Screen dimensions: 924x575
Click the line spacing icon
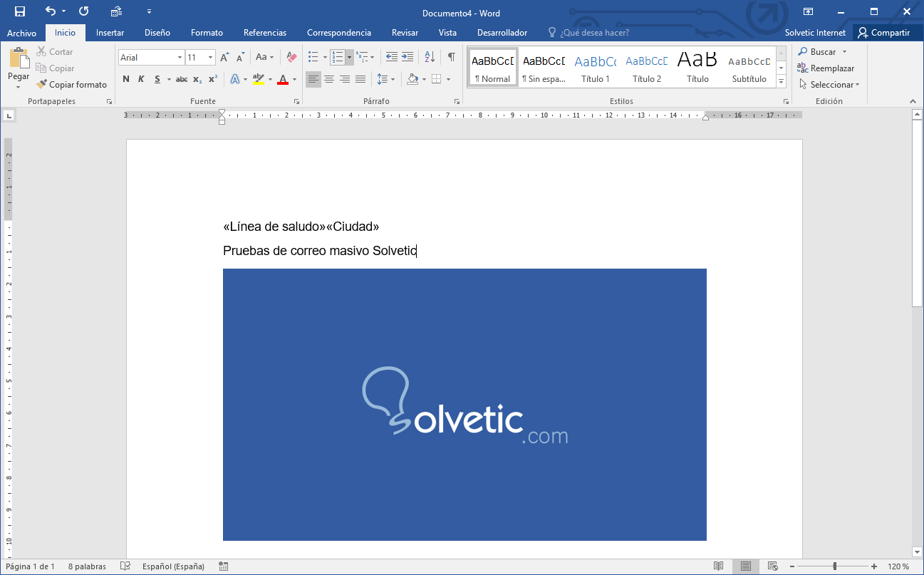[x=382, y=79]
